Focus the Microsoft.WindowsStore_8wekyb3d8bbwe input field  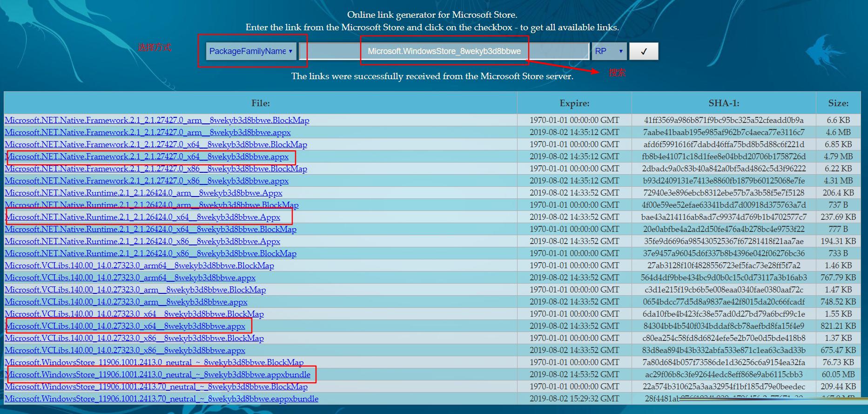pyautogui.click(x=444, y=51)
